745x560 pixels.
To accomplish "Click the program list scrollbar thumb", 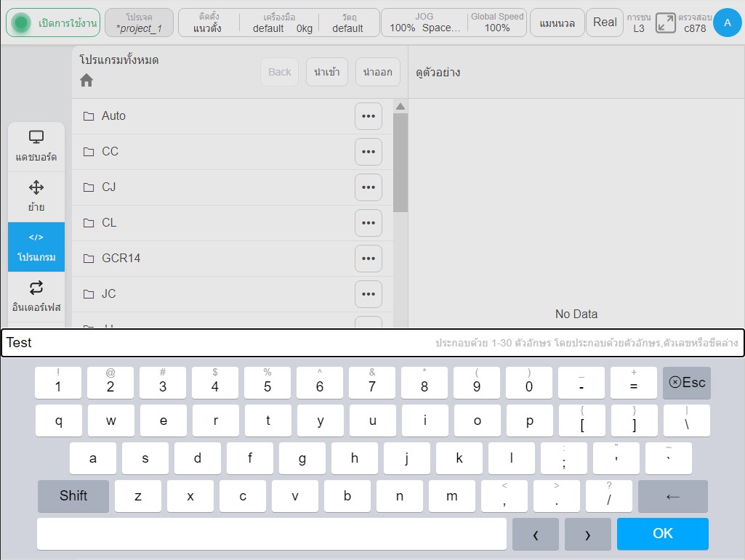I will pyautogui.click(x=400, y=162).
